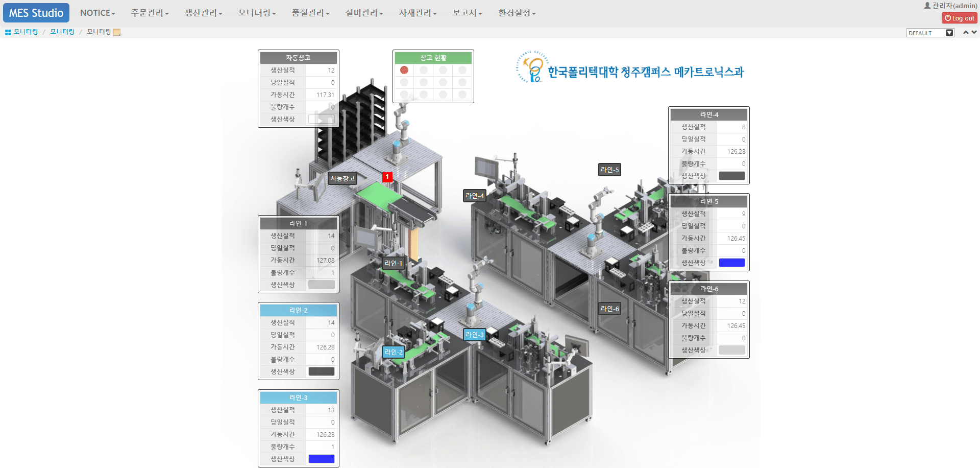
Task: Collapse the view with the up chevron
Action: point(966,32)
